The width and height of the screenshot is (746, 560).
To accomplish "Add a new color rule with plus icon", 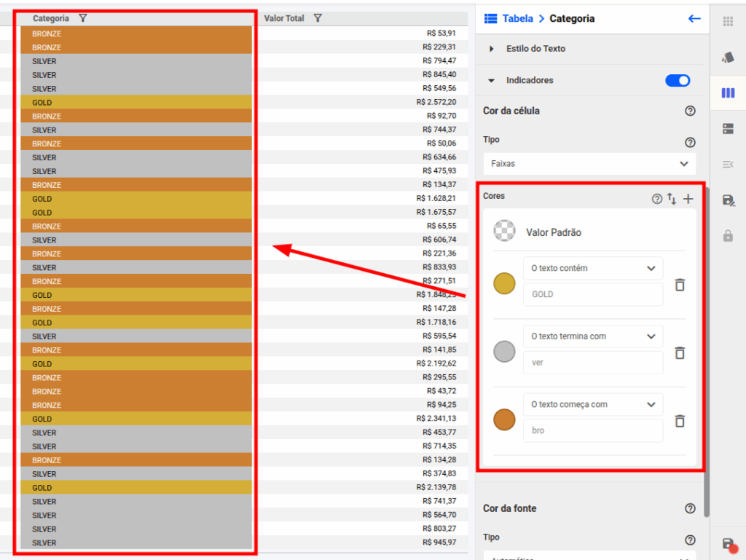I will [688, 199].
